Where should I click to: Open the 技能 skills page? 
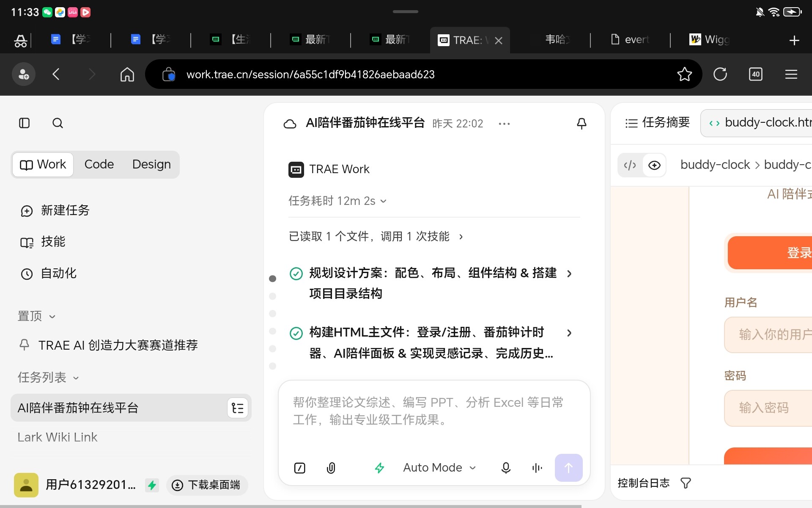tap(43, 242)
